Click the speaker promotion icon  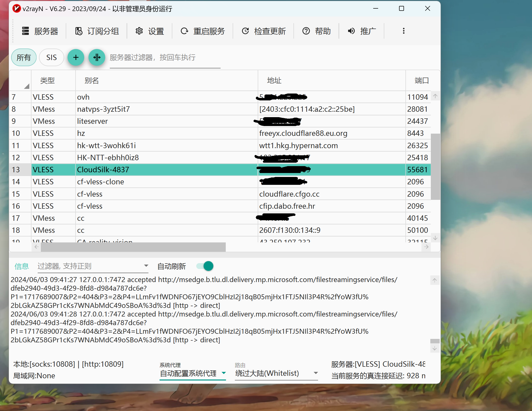pos(351,31)
